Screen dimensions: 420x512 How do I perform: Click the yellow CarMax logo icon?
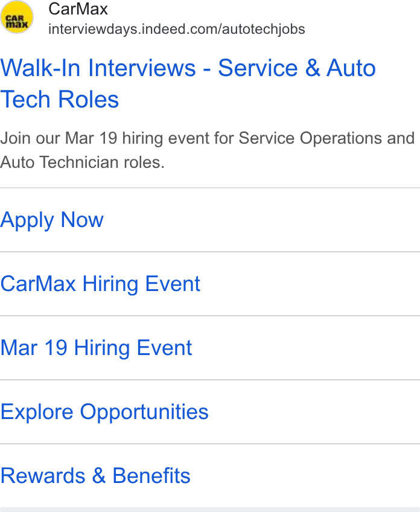[x=17, y=17]
